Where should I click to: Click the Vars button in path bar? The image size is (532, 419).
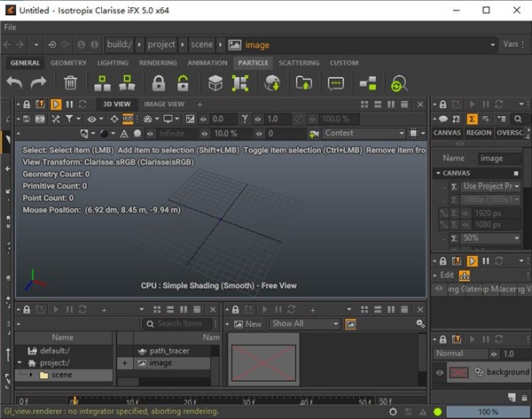[x=511, y=44]
